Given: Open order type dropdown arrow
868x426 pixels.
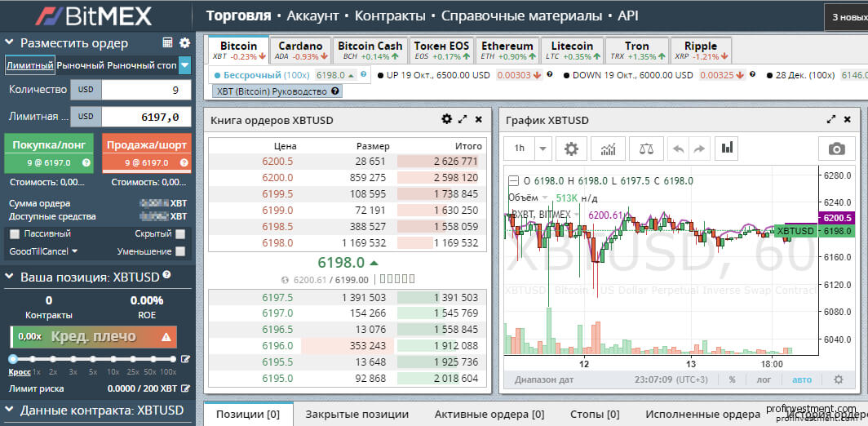Looking at the screenshot, I should pos(185,65).
